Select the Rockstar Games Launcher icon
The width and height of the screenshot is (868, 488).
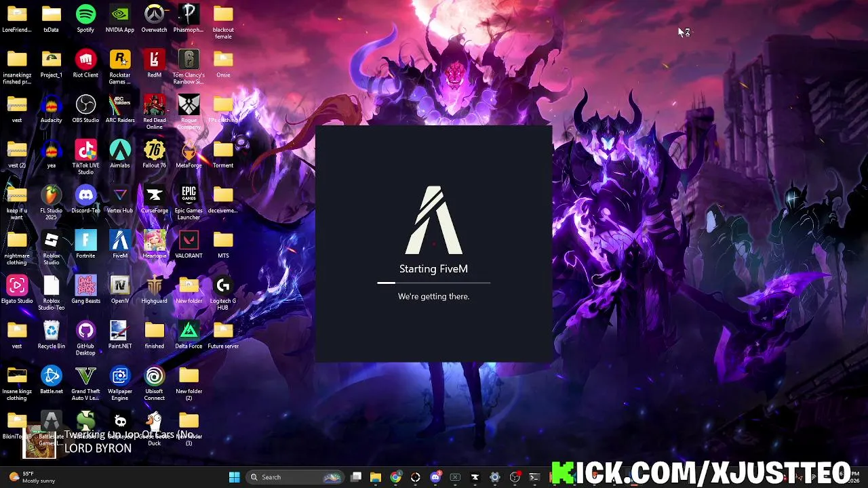point(120,67)
